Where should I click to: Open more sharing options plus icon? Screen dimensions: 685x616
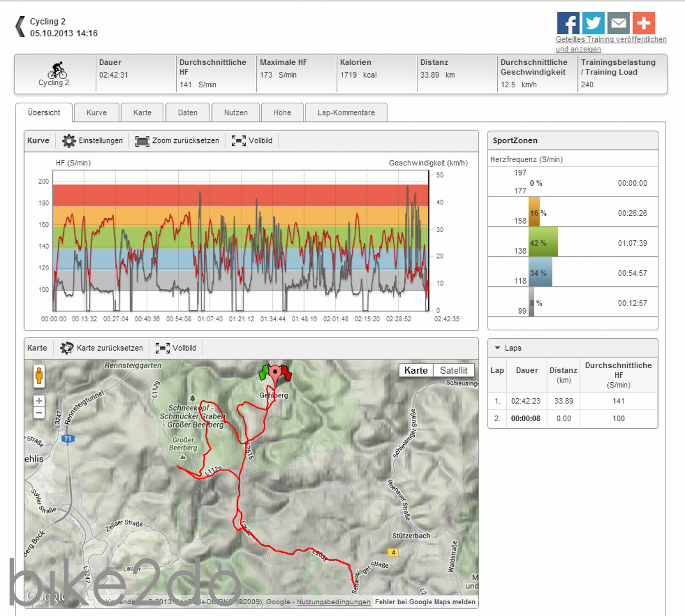coord(643,24)
